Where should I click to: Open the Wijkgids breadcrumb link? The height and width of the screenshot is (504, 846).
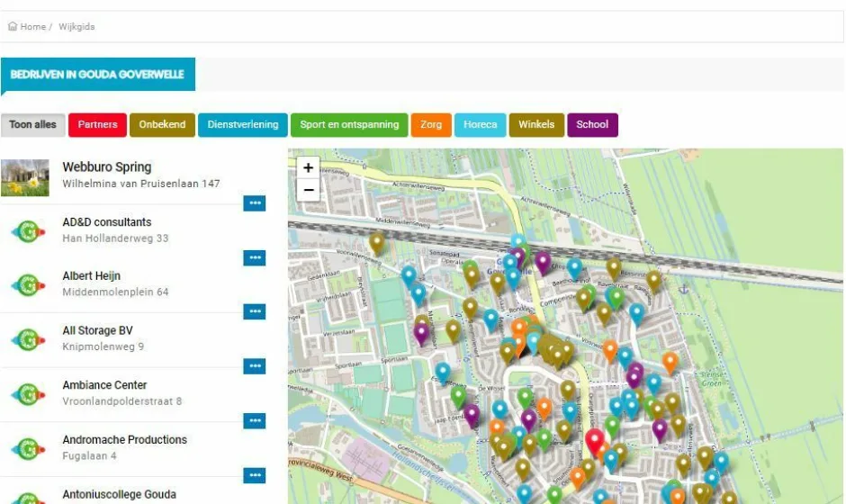click(x=76, y=27)
